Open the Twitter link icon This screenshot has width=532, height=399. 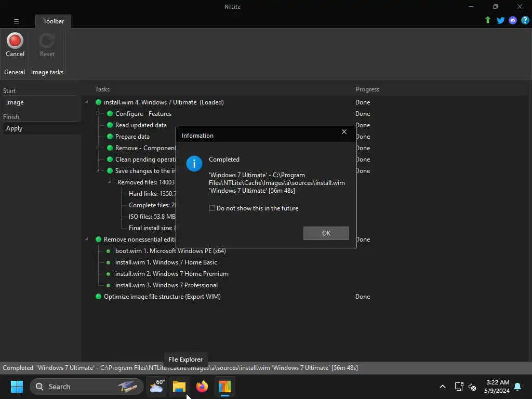pyautogui.click(x=500, y=20)
